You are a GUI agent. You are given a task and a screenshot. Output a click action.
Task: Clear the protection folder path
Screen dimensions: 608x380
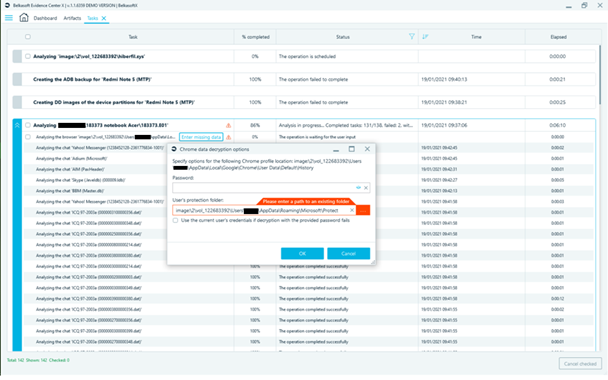click(x=352, y=210)
